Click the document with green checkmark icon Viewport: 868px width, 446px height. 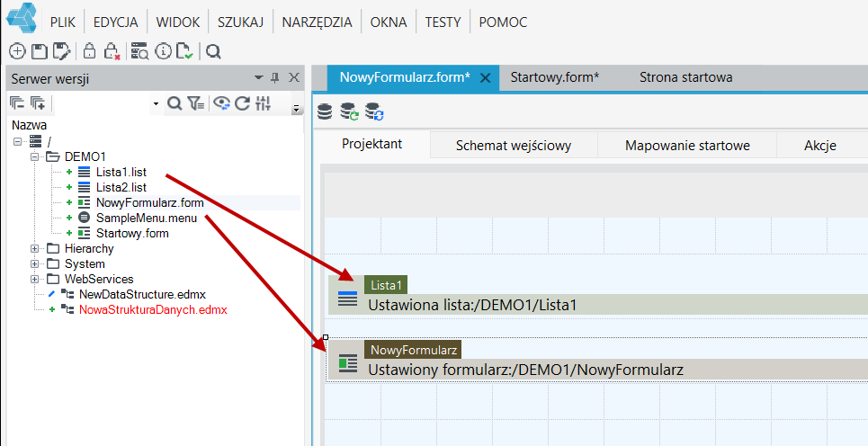pos(184,51)
